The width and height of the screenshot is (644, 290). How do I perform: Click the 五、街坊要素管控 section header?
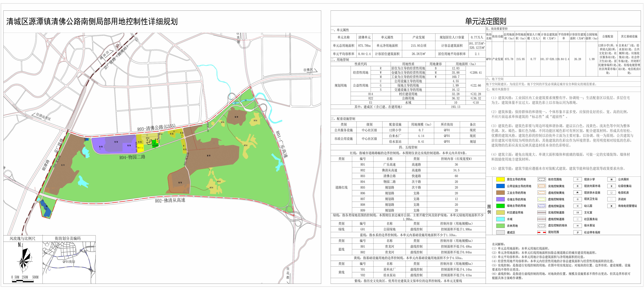(497, 29)
